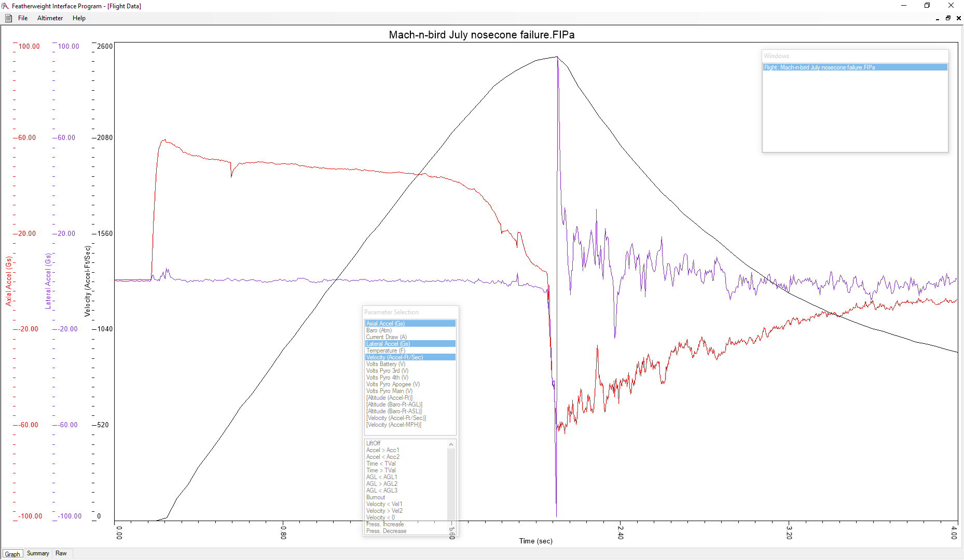Image resolution: width=964 pixels, height=560 pixels.
Task: Click the Featherweight app icon in title bar
Action: click(5, 6)
